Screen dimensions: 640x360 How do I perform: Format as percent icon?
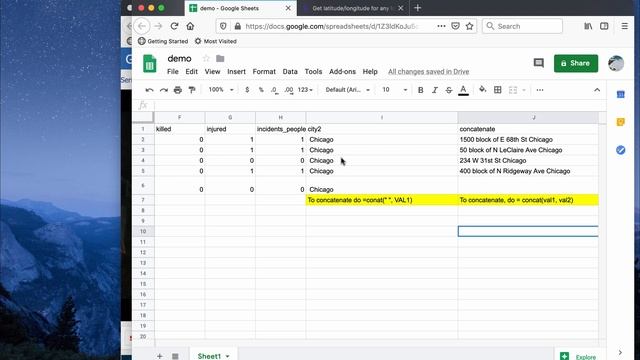point(261,90)
